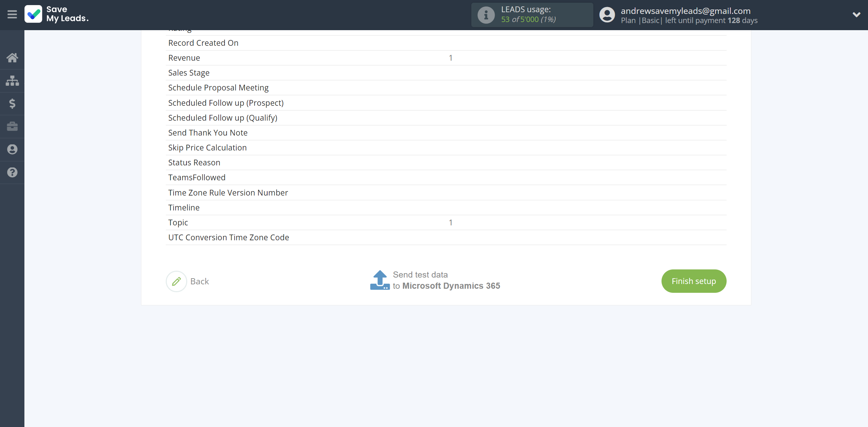Image resolution: width=868 pixels, height=427 pixels.
Task: Select Scheduled Follow up (Prospect) row
Action: point(446,103)
